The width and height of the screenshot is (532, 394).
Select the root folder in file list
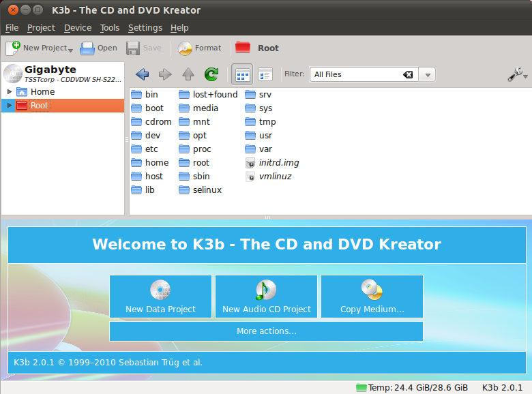(194, 162)
